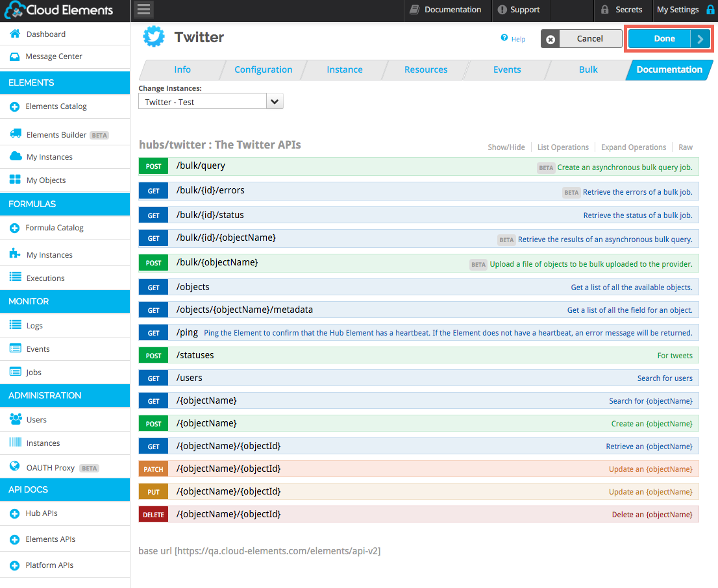Screen dimensions: 718x588
Task: Click the /bulk/{id}/{objectName} path
Action: [x=226, y=238]
